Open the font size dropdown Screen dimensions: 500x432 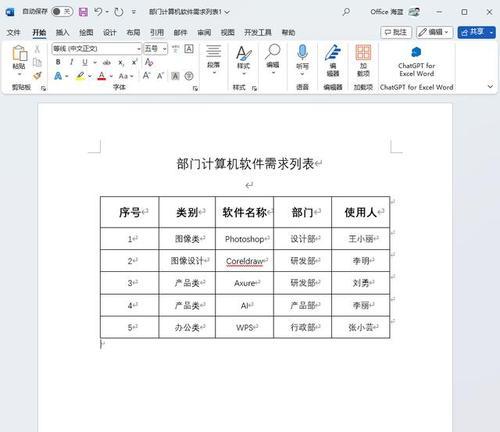tap(165, 49)
